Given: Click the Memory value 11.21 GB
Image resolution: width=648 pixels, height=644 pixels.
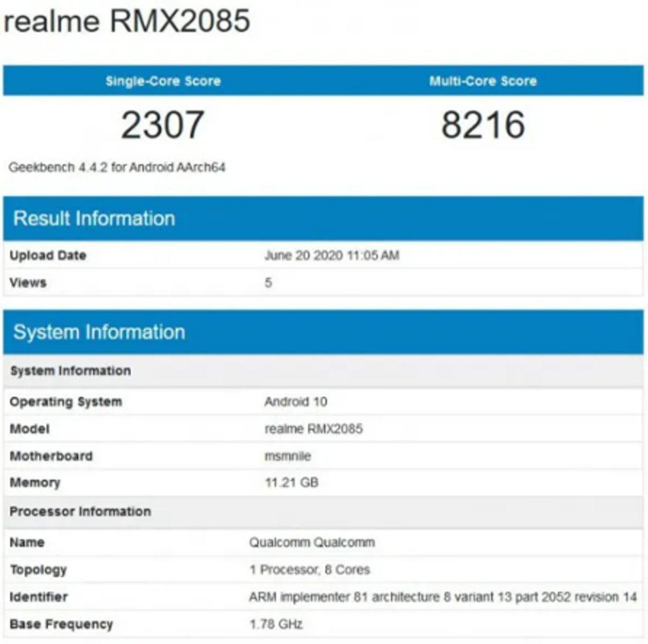Looking at the screenshot, I should pos(291,482).
